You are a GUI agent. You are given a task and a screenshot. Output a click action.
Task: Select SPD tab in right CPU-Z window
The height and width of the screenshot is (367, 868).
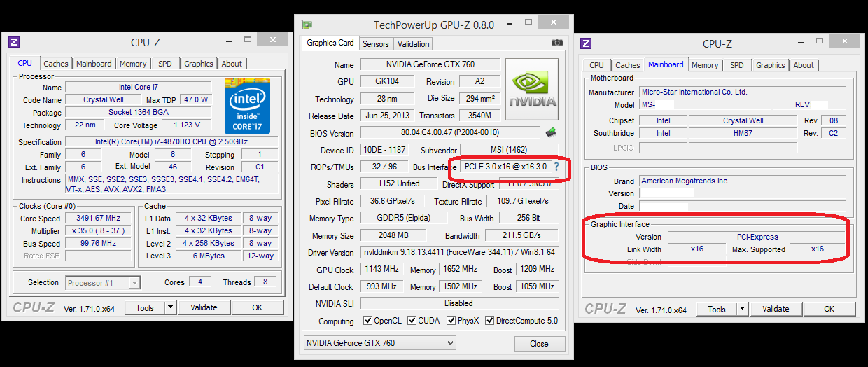737,65
